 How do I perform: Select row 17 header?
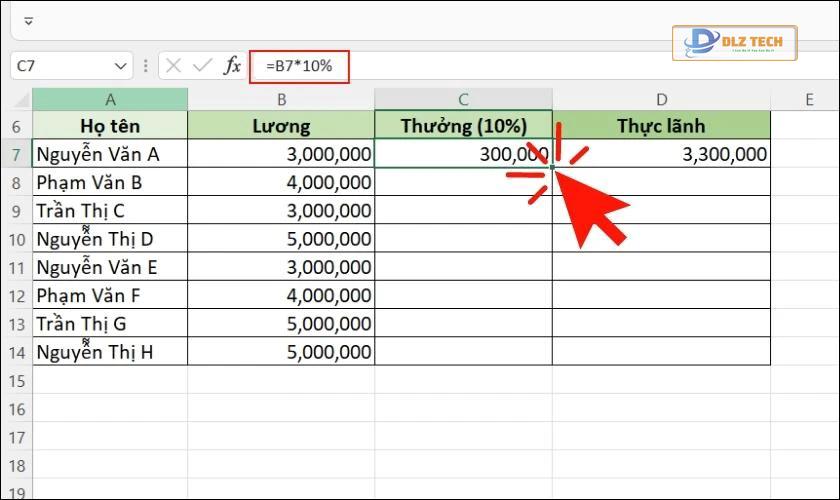click(17, 438)
